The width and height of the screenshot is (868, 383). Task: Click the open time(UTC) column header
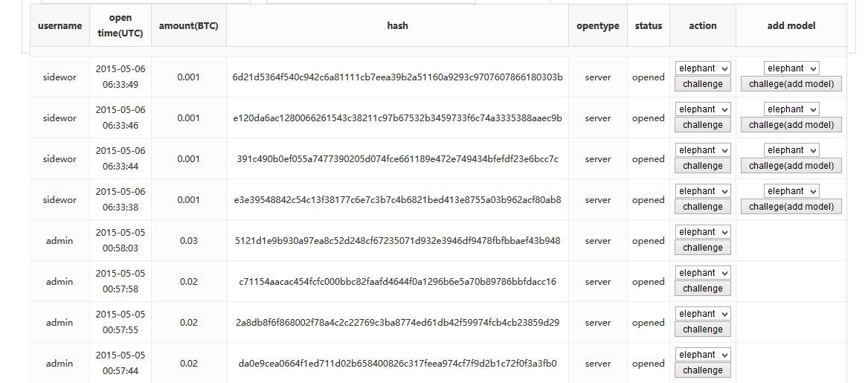(120, 25)
